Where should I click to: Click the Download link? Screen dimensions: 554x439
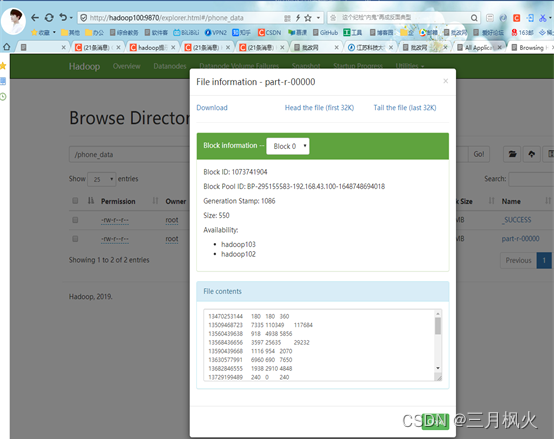click(x=212, y=108)
